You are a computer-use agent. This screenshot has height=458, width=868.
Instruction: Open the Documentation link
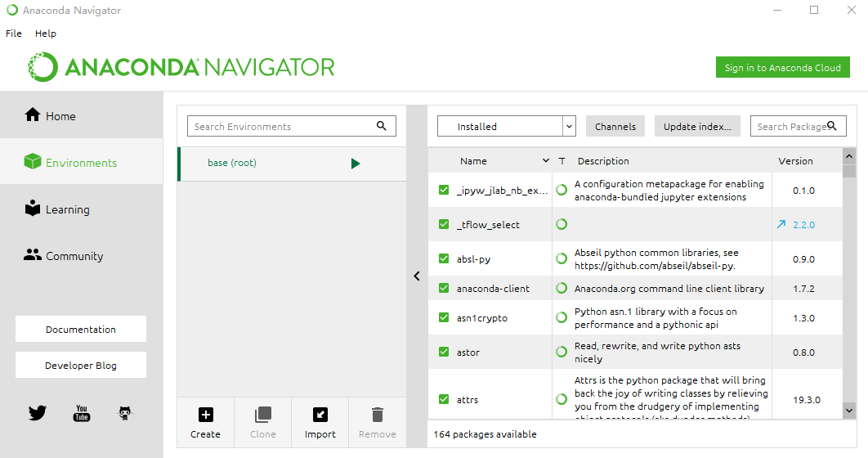coord(81,329)
